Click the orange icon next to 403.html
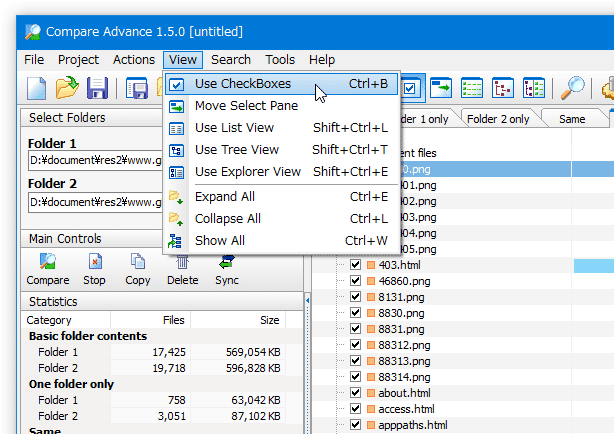This screenshot has height=434, width=614. pyautogui.click(x=371, y=265)
